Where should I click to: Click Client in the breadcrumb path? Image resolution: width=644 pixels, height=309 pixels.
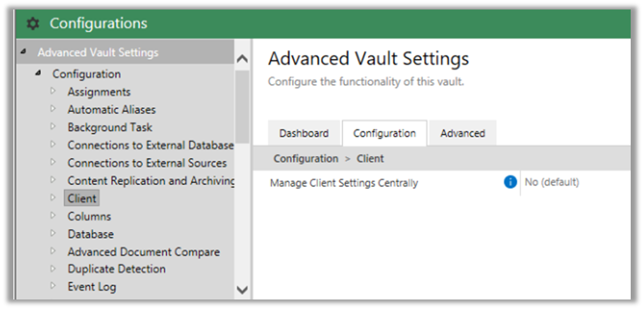pyautogui.click(x=370, y=158)
